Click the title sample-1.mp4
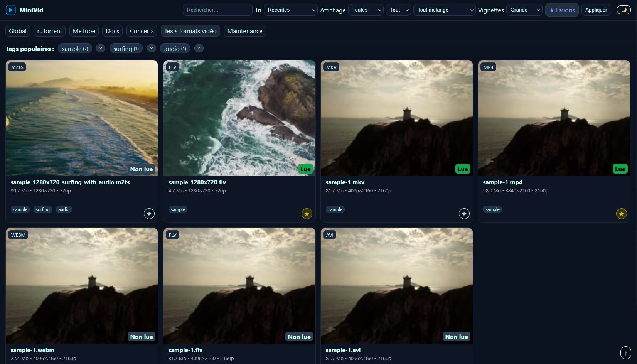Viewport: 637px width, 364px height. [503, 182]
